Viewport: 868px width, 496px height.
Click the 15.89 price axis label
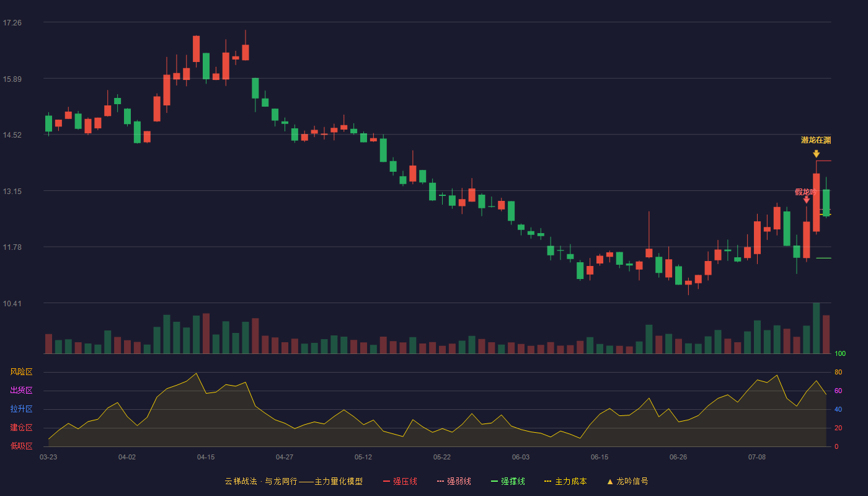(12, 79)
